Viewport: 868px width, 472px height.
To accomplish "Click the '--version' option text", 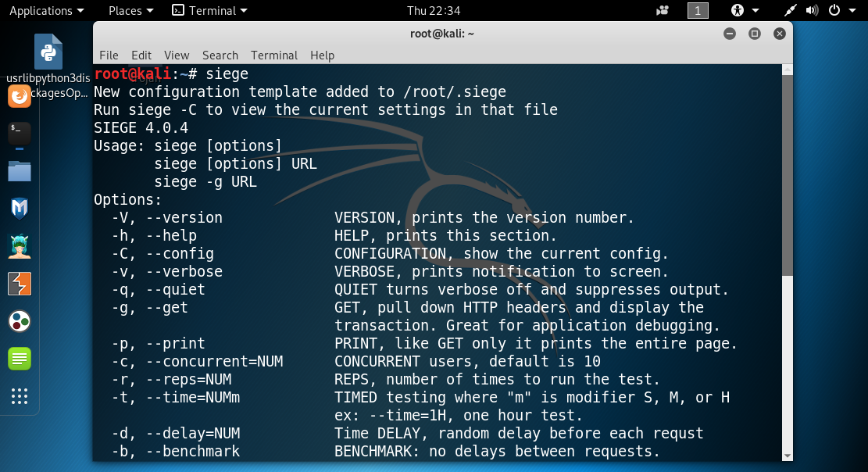I will (184, 218).
